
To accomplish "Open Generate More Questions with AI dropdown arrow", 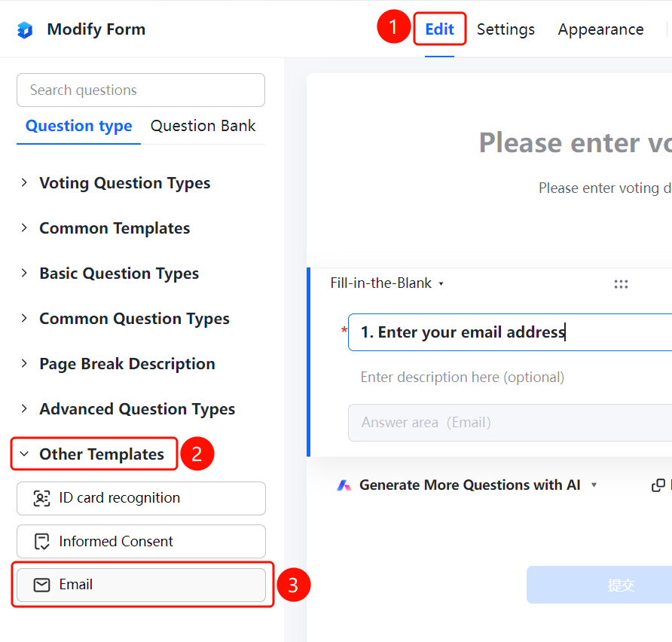I will coord(594,485).
